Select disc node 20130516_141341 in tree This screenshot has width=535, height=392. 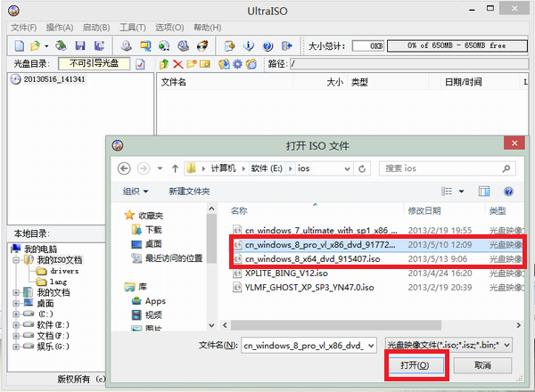click(x=53, y=79)
